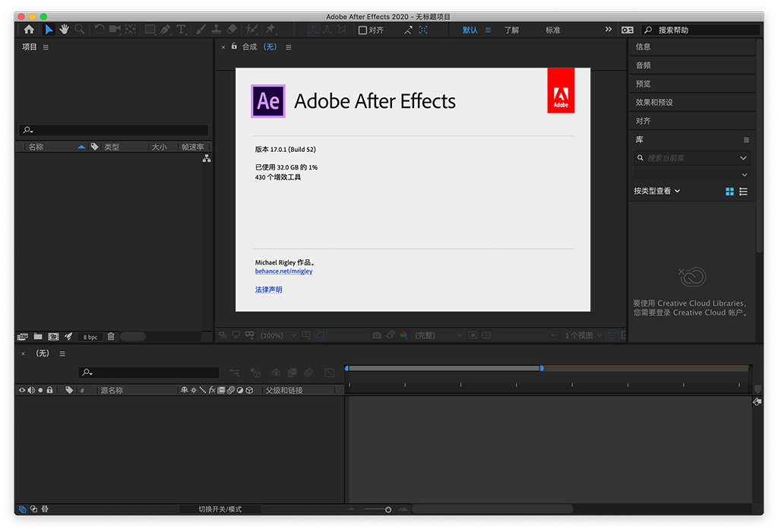Select the Rotation tool
The height and width of the screenshot is (532, 778).
point(100,30)
